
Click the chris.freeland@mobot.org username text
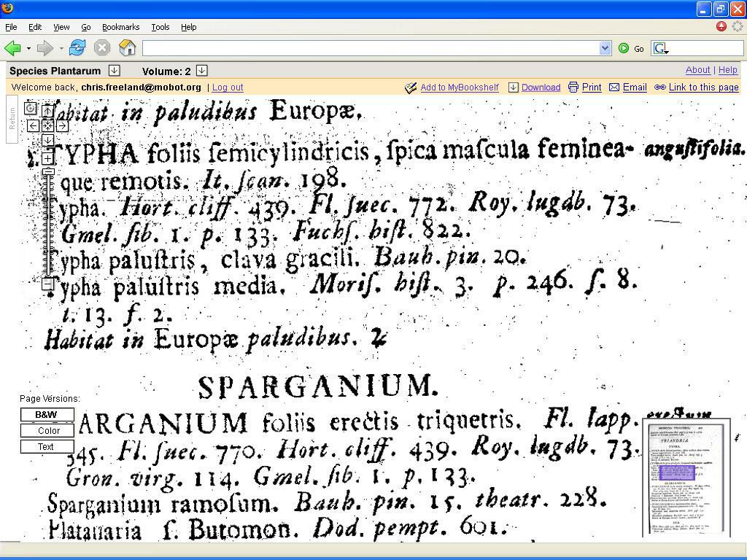[x=141, y=87]
